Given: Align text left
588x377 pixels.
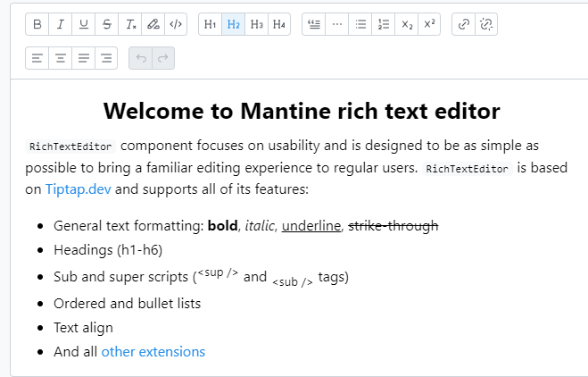Looking at the screenshot, I should pos(37,58).
